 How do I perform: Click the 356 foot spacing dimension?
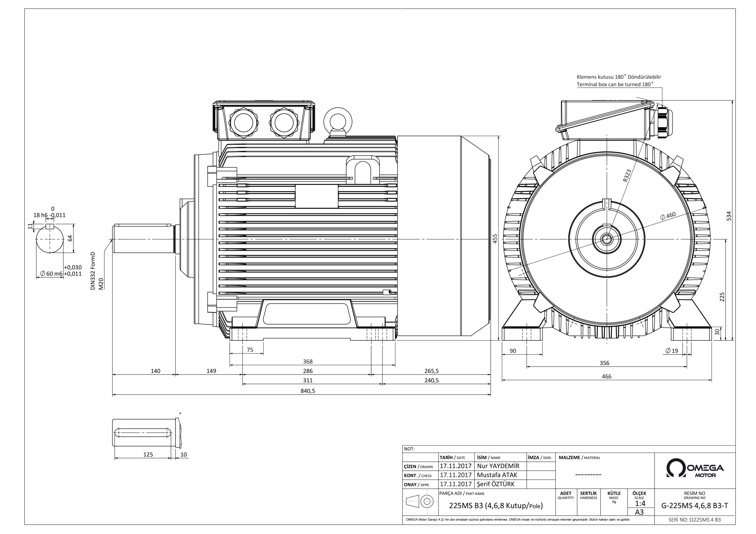604,363
